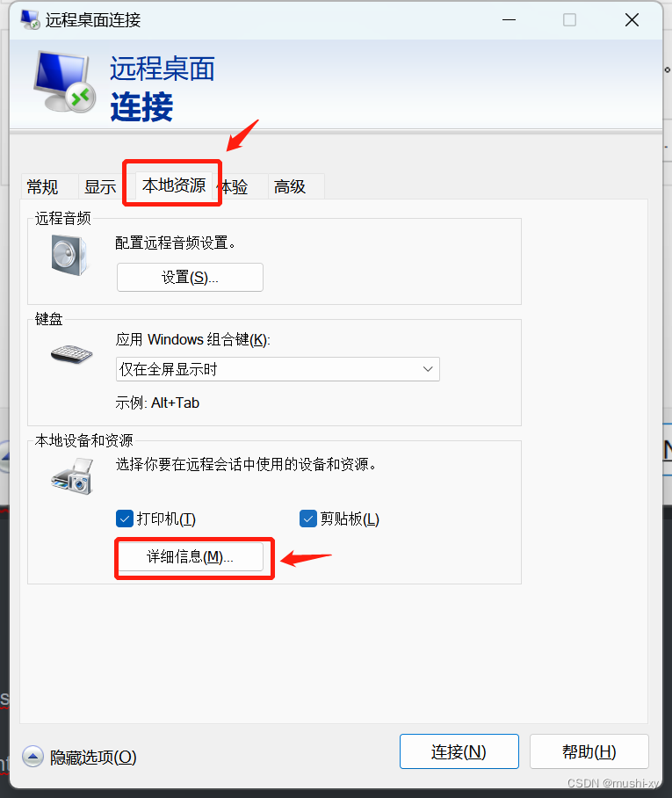672x798 pixels.
Task: Click the large monitor logo in header
Action: point(65,82)
